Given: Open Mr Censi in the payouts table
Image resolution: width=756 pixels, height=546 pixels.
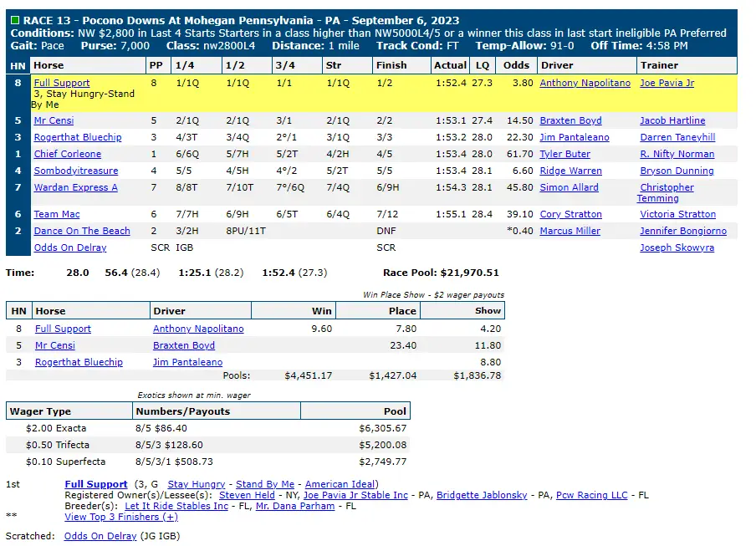Looking at the screenshot, I should click(x=55, y=345).
